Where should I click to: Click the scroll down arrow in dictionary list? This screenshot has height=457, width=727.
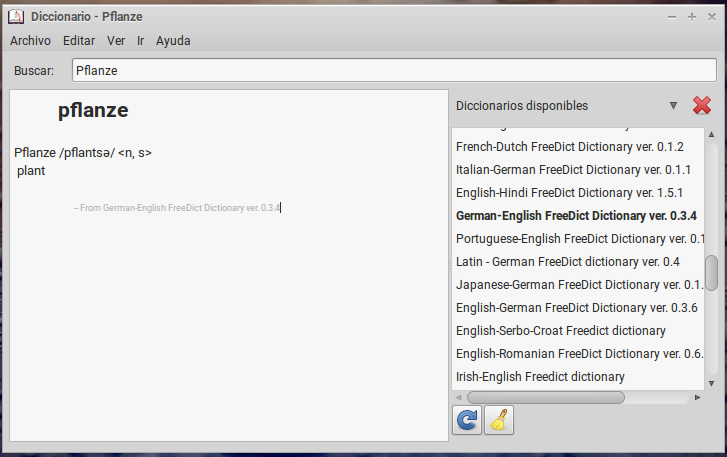pos(711,383)
